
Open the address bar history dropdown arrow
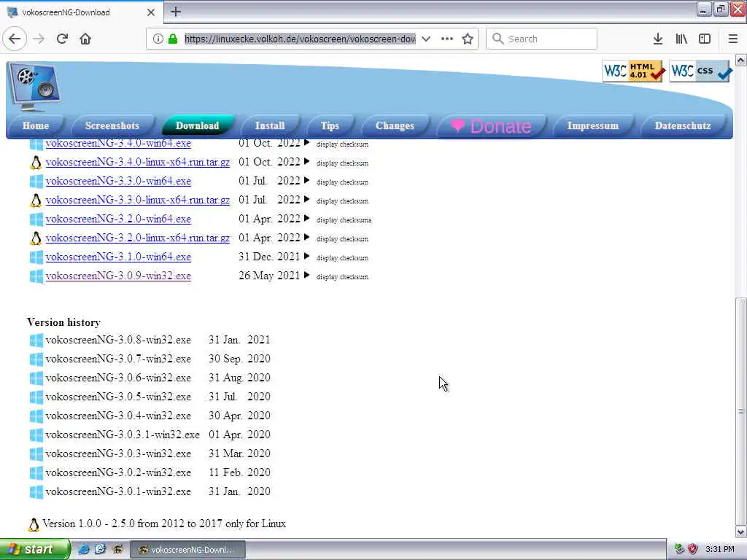pos(426,39)
